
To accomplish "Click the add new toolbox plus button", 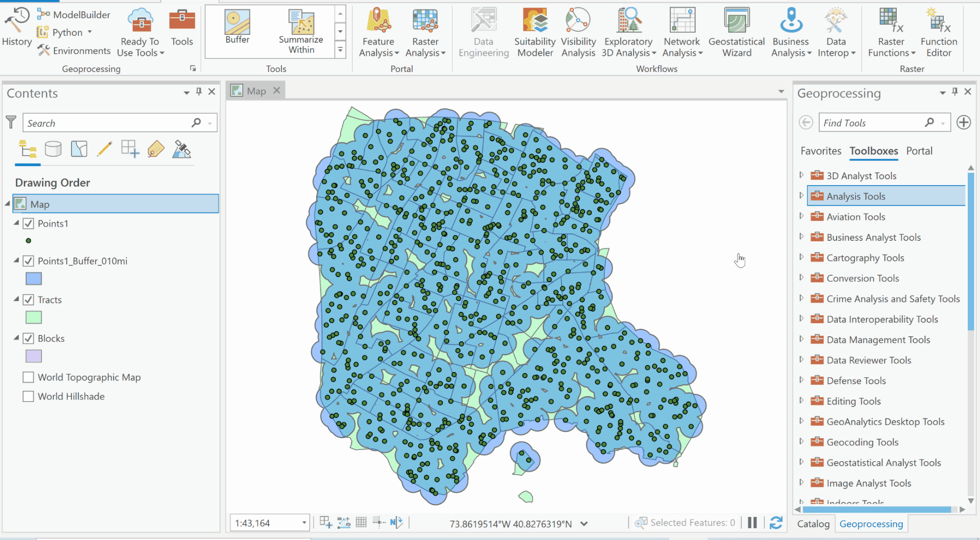I will [963, 122].
